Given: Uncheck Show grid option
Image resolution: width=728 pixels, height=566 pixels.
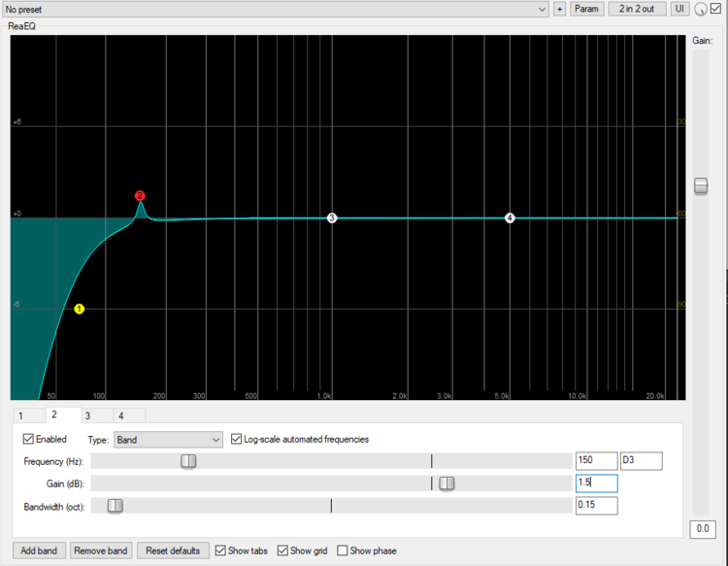Looking at the screenshot, I should pos(282,550).
